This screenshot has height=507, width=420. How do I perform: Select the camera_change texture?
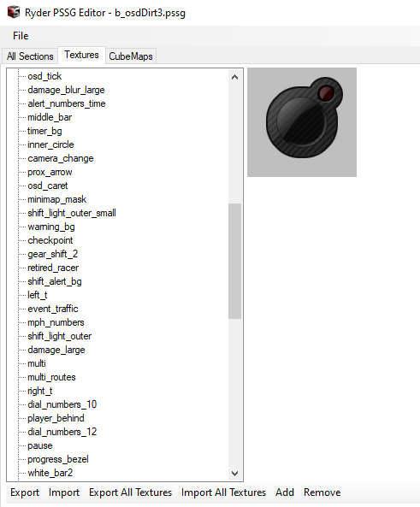pos(61,158)
